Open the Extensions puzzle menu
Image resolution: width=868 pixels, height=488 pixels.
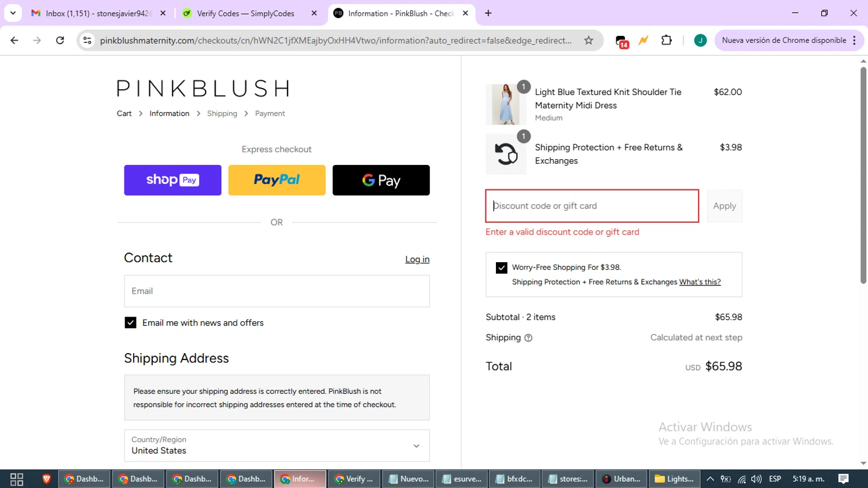pyautogui.click(x=667, y=41)
